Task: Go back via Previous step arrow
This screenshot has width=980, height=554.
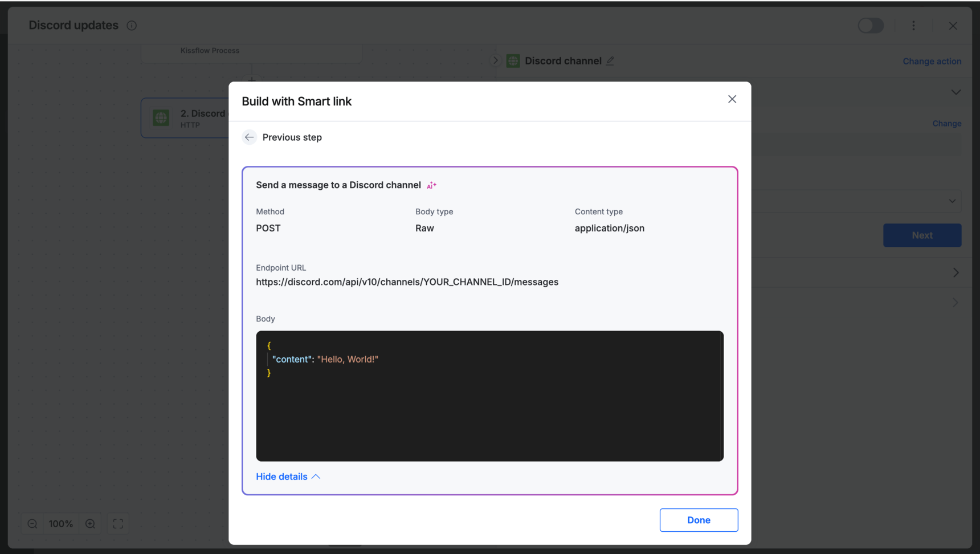Action: [x=250, y=137]
